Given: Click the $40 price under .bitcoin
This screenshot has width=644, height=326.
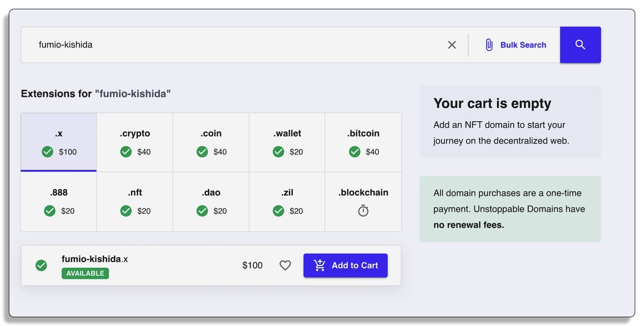Looking at the screenshot, I should (x=373, y=152).
